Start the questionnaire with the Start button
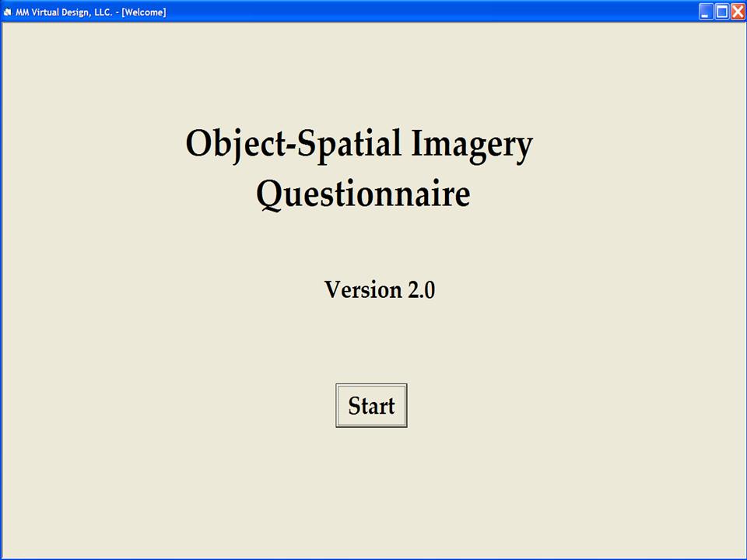The image size is (747, 560). (x=371, y=405)
